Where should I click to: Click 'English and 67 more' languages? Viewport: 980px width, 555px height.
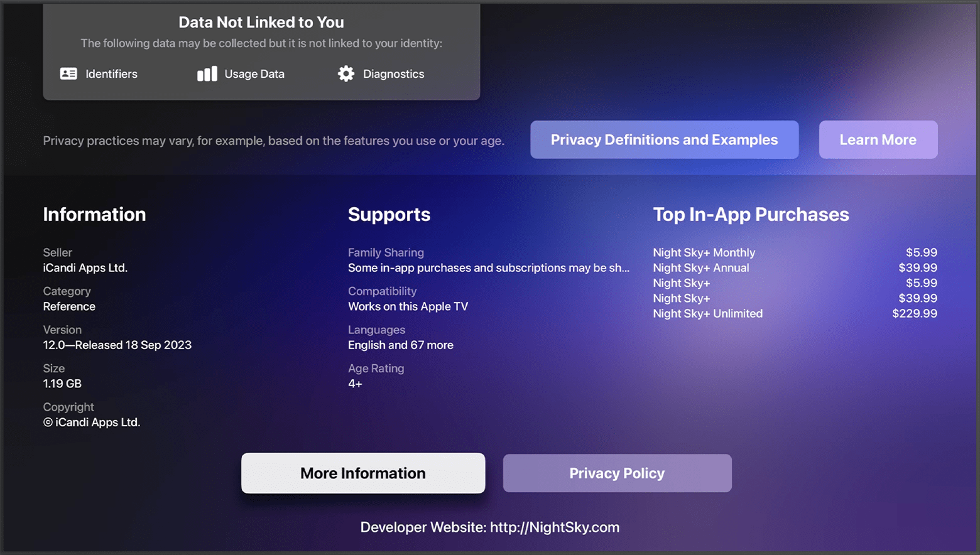pos(401,345)
